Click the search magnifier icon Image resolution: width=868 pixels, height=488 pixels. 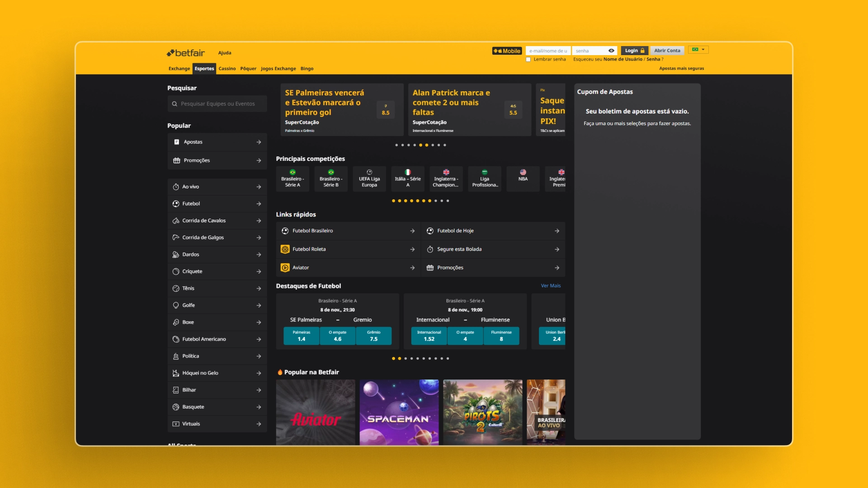click(175, 104)
